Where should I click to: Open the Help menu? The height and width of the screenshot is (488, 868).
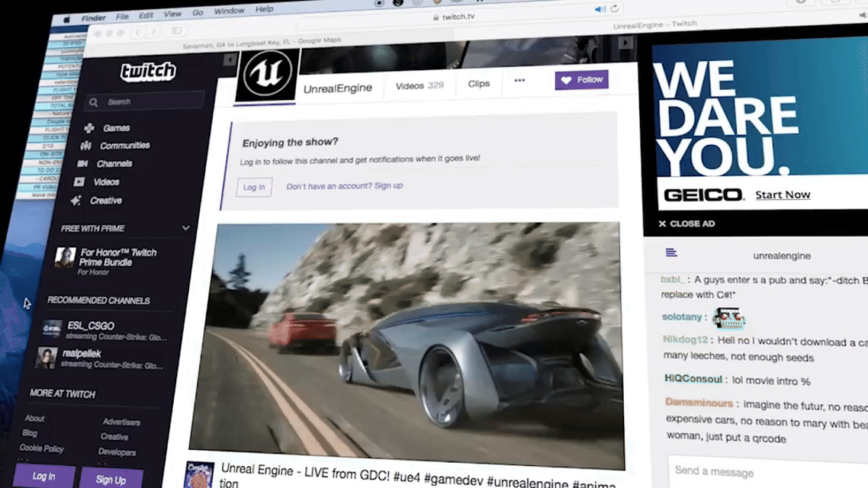click(264, 9)
